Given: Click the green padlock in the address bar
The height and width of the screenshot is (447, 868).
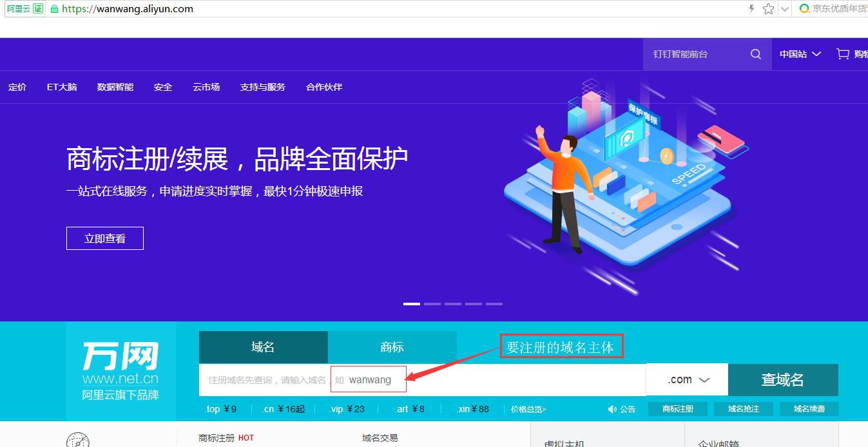Looking at the screenshot, I should click(x=55, y=9).
